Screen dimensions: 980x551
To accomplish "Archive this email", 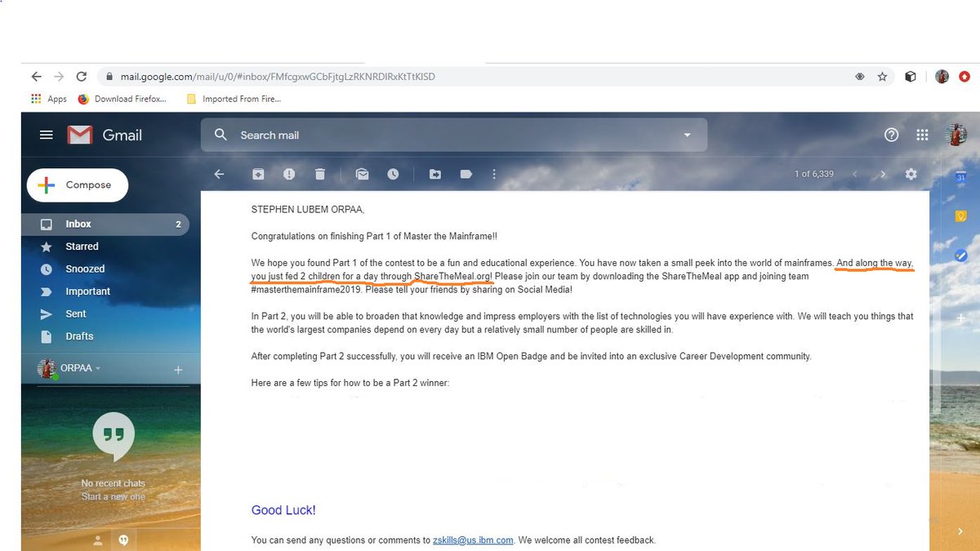I will pyautogui.click(x=258, y=174).
